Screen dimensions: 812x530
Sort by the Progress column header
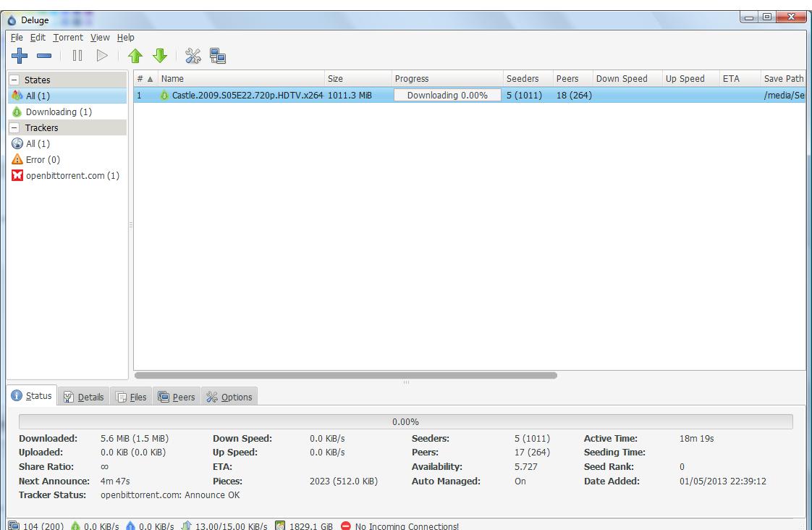click(447, 79)
